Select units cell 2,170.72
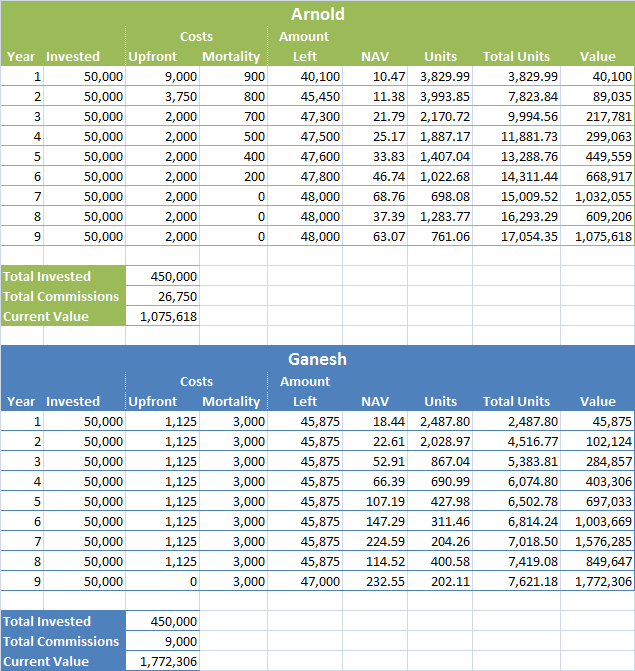Image resolution: width=635 pixels, height=671 pixels. (445, 116)
